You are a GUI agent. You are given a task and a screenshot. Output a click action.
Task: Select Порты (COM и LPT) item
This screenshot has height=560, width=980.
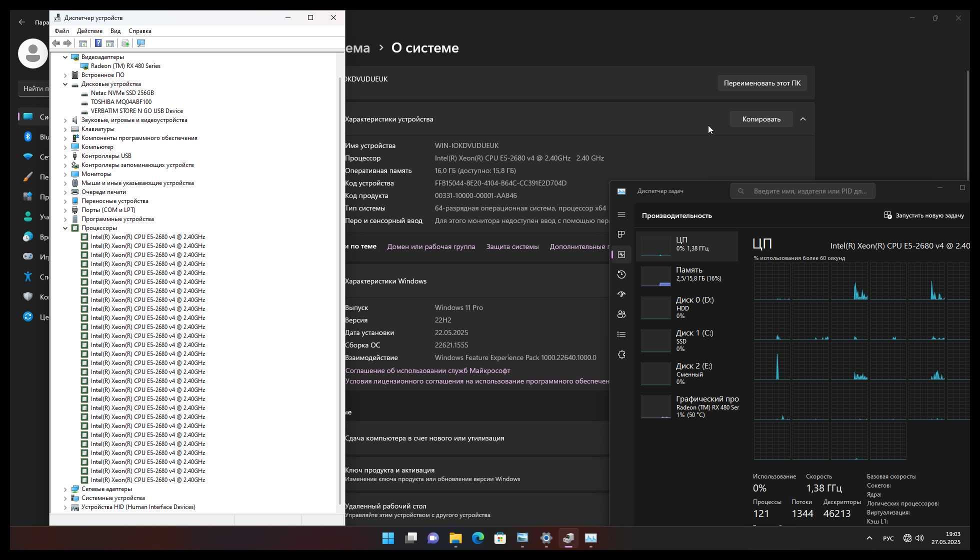coord(108,210)
